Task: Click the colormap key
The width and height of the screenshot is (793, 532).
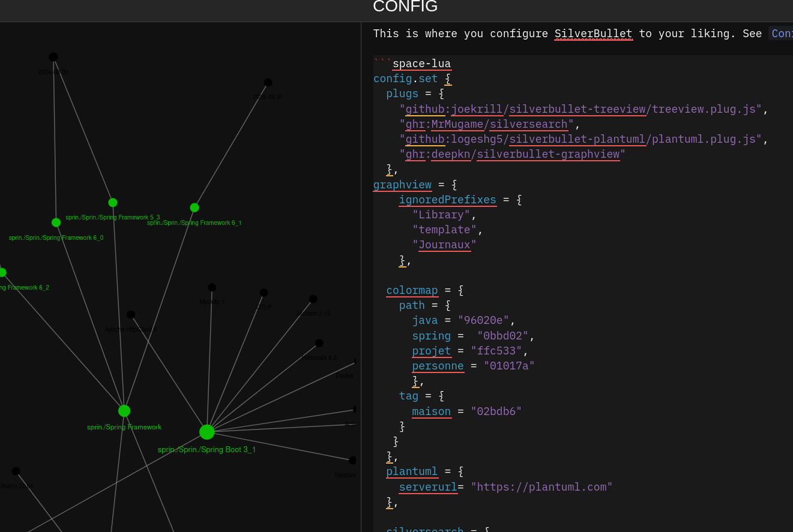Action: [x=412, y=290]
